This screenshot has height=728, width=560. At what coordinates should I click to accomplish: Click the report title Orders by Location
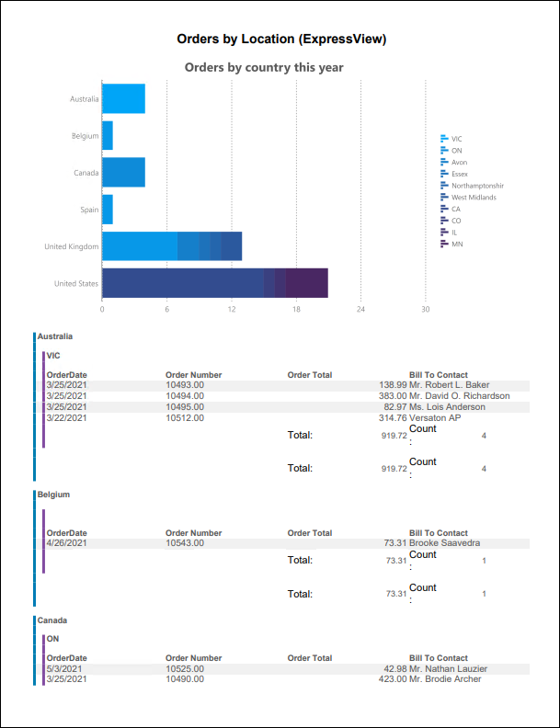[281, 39]
